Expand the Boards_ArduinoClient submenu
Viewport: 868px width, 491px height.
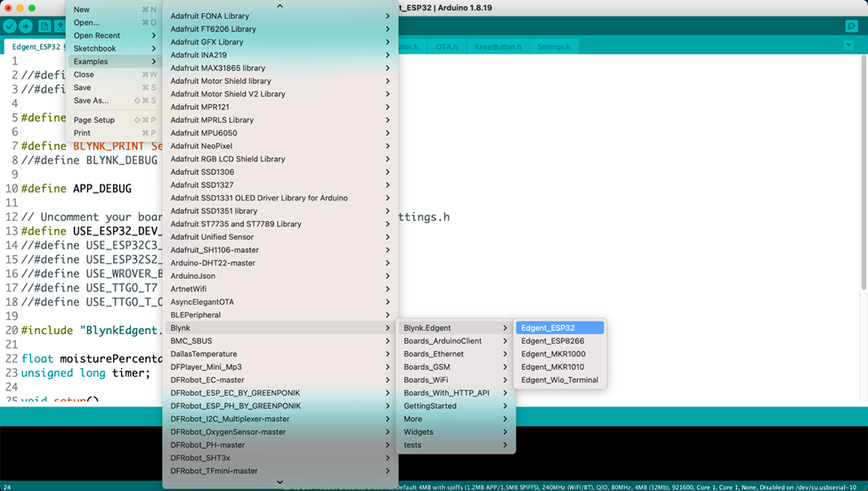(x=456, y=340)
